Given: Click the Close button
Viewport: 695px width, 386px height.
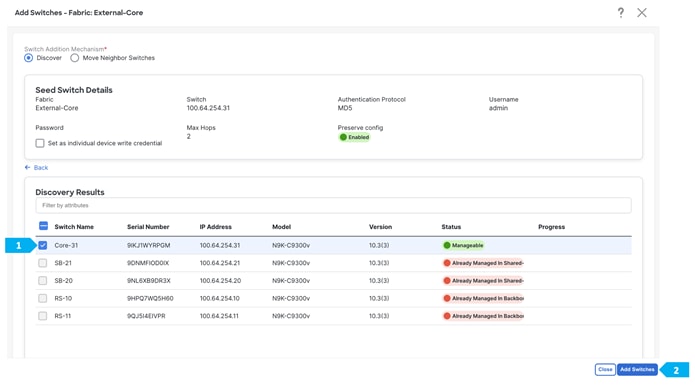Looking at the screenshot, I should point(605,369).
